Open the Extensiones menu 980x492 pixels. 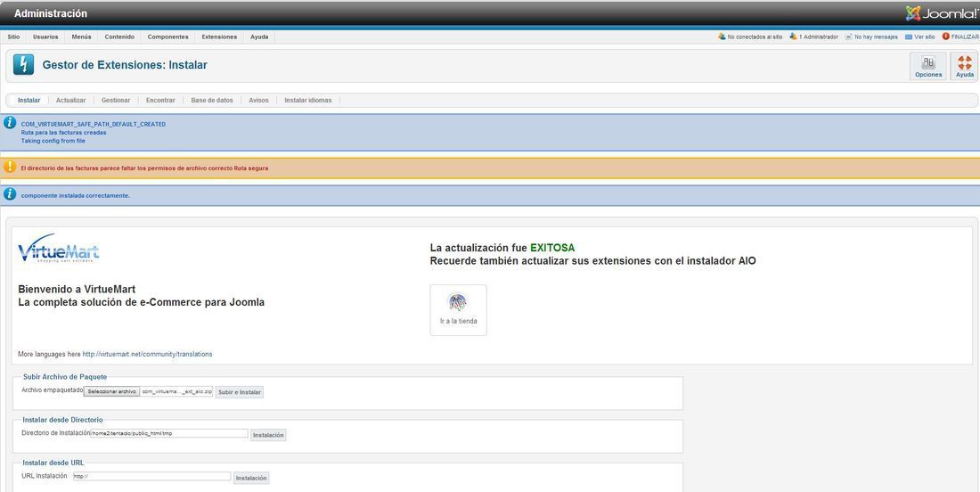219,37
